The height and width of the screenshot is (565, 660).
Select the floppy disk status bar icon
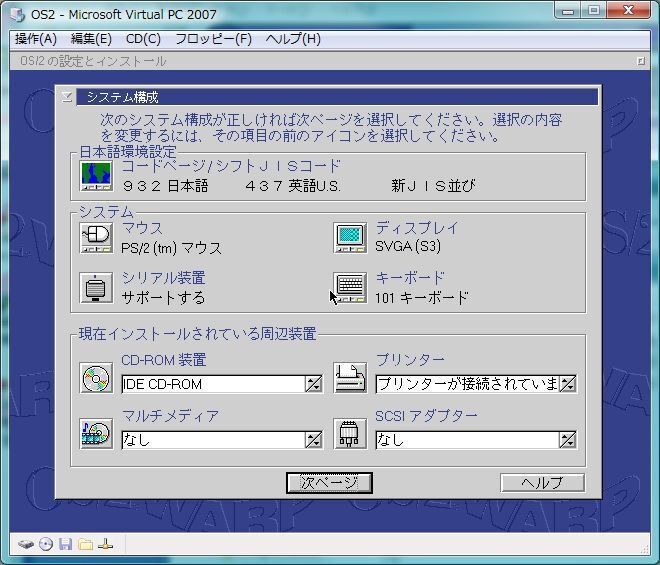pos(66,544)
